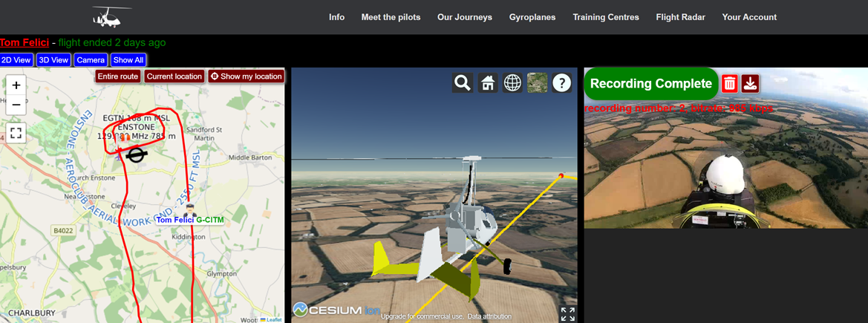
Task: Show the Entire route on map
Action: (x=118, y=76)
